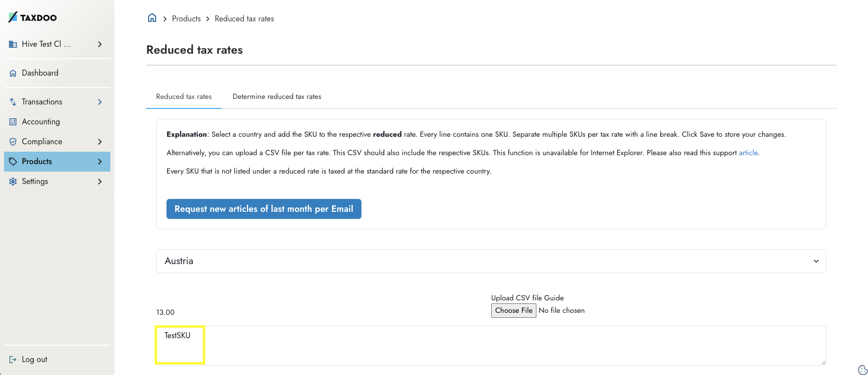The image size is (868, 375).
Task: Click the Dashboard house icon
Action: point(13,73)
